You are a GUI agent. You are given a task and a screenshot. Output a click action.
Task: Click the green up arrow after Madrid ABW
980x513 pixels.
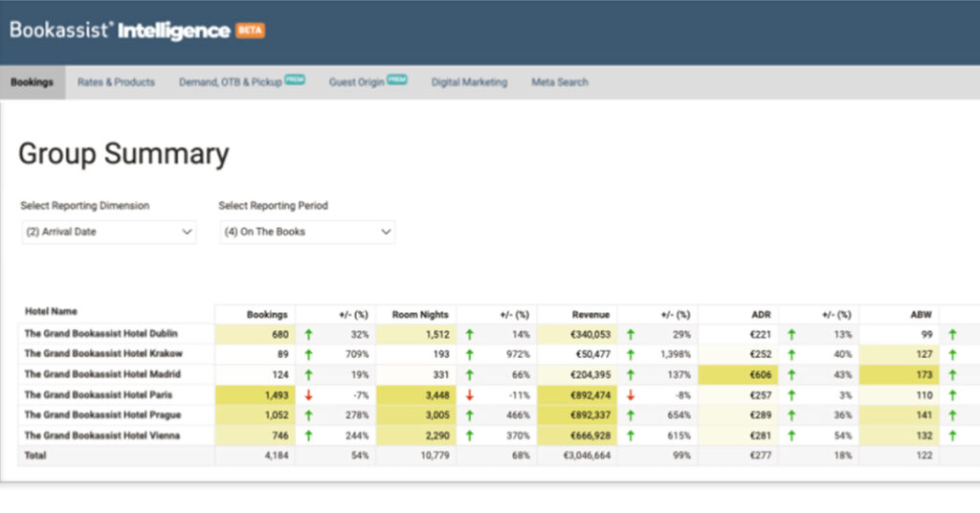click(x=952, y=375)
